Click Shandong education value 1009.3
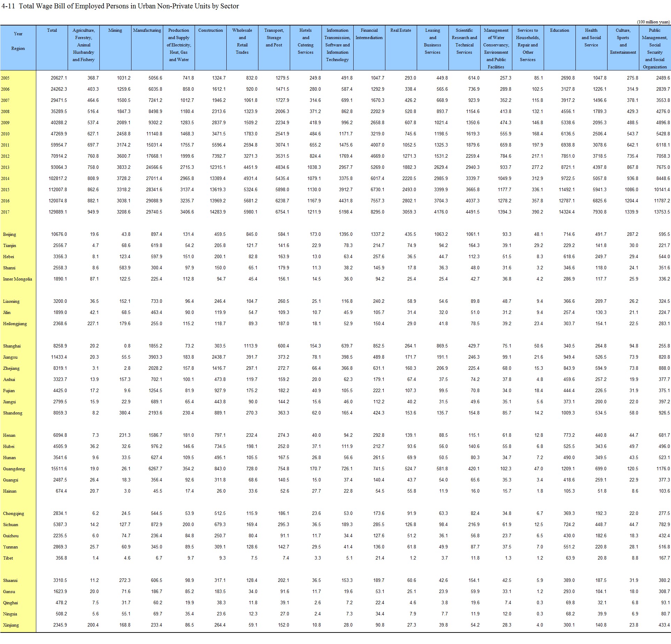The image size is (671, 644). pyautogui.click(x=568, y=413)
